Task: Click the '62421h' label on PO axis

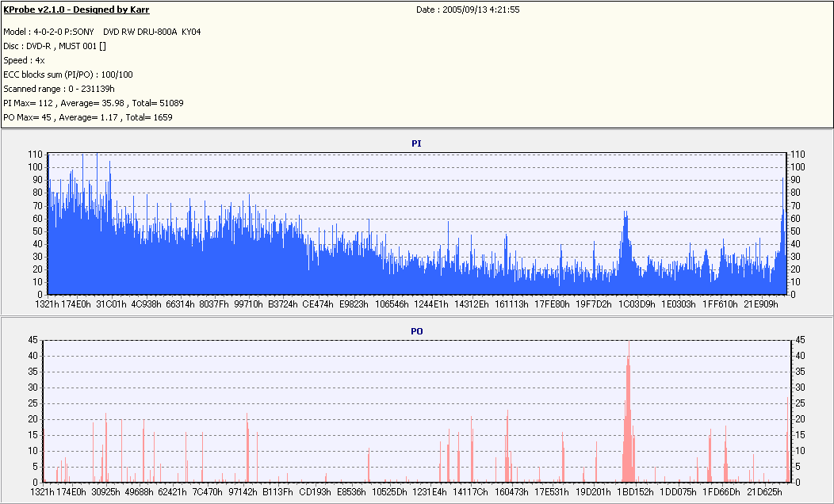Action: coord(172,492)
